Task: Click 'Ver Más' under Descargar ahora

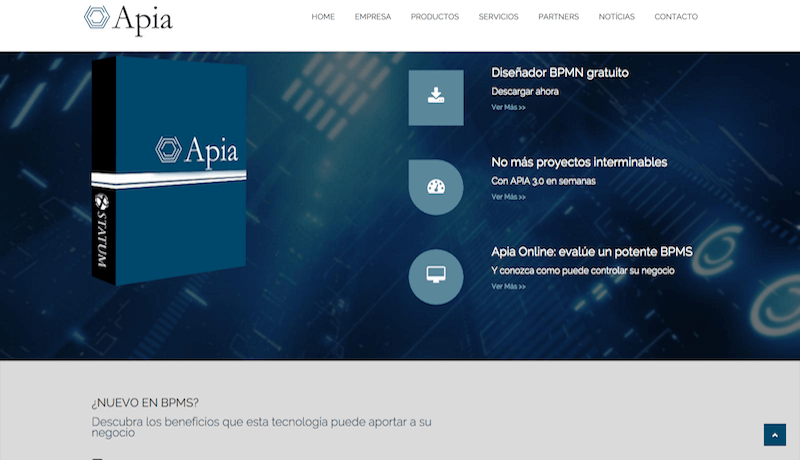Action: 508,107
